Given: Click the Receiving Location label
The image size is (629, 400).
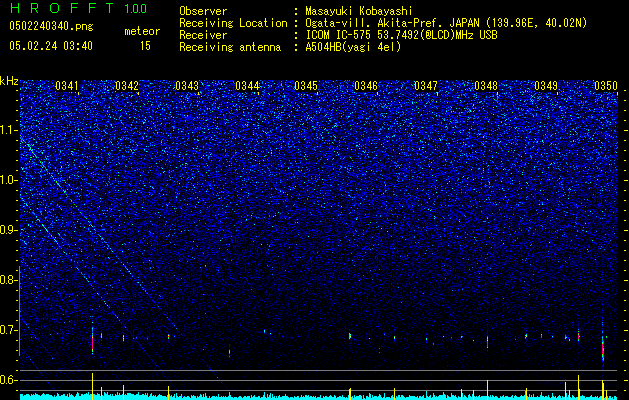Looking at the screenshot, I should 233,23.
